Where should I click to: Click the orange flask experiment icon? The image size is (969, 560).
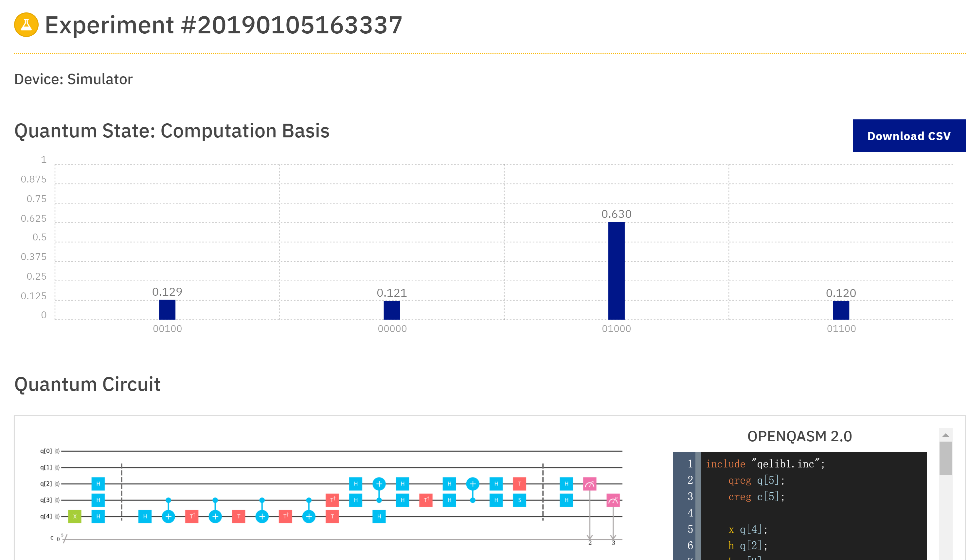pos(26,25)
